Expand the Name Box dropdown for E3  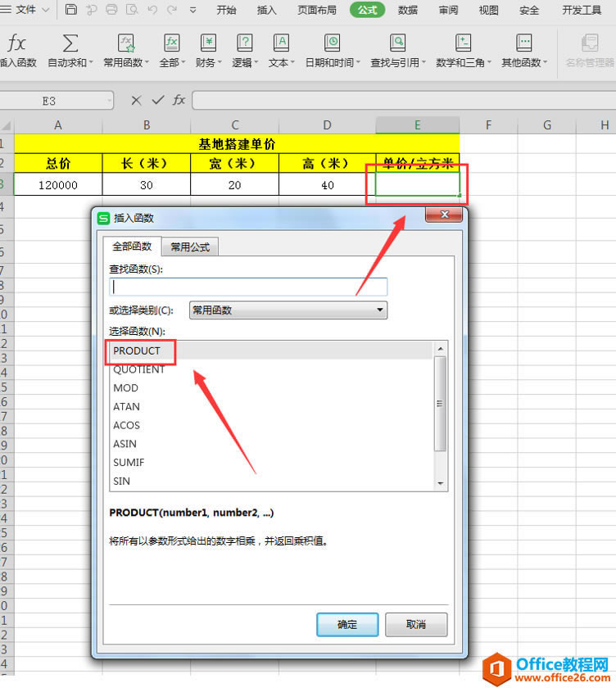tap(109, 101)
